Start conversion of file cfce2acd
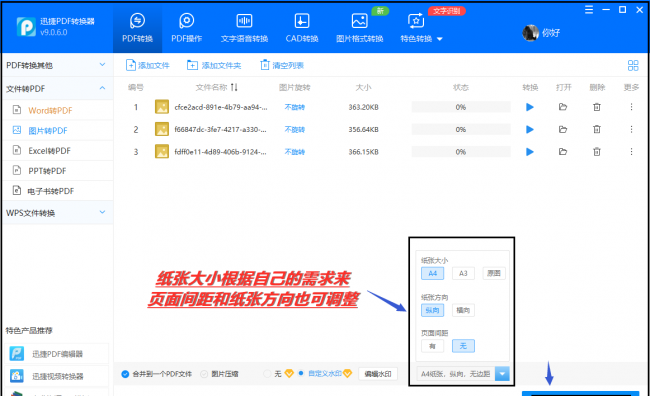Screen dimensions: 650x396 pyautogui.click(x=529, y=107)
